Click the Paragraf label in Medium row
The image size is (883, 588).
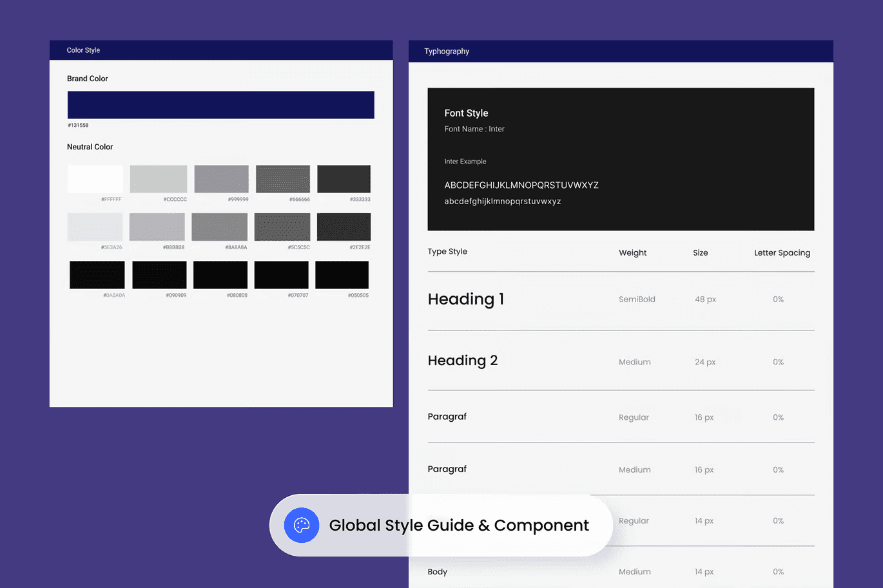(447, 469)
